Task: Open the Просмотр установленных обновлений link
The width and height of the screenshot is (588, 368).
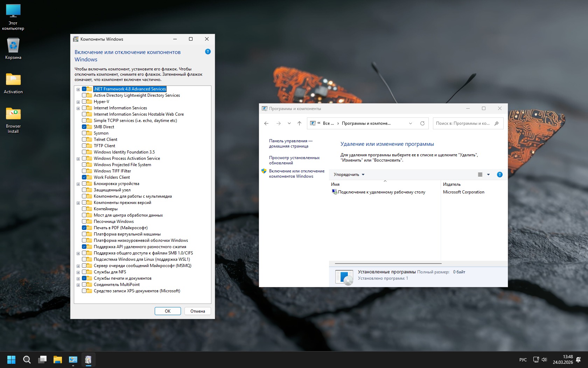Action: [294, 160]
